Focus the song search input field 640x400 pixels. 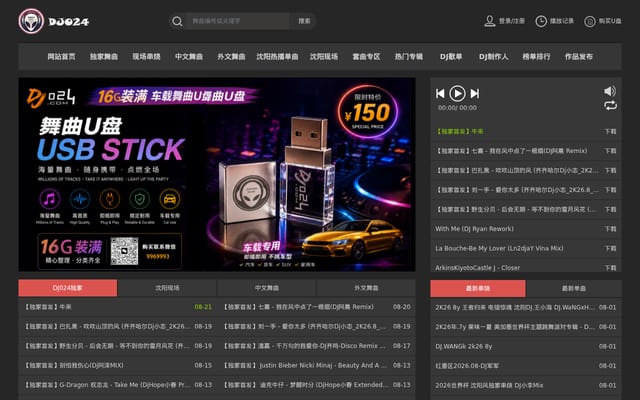[x=238, y=21]
